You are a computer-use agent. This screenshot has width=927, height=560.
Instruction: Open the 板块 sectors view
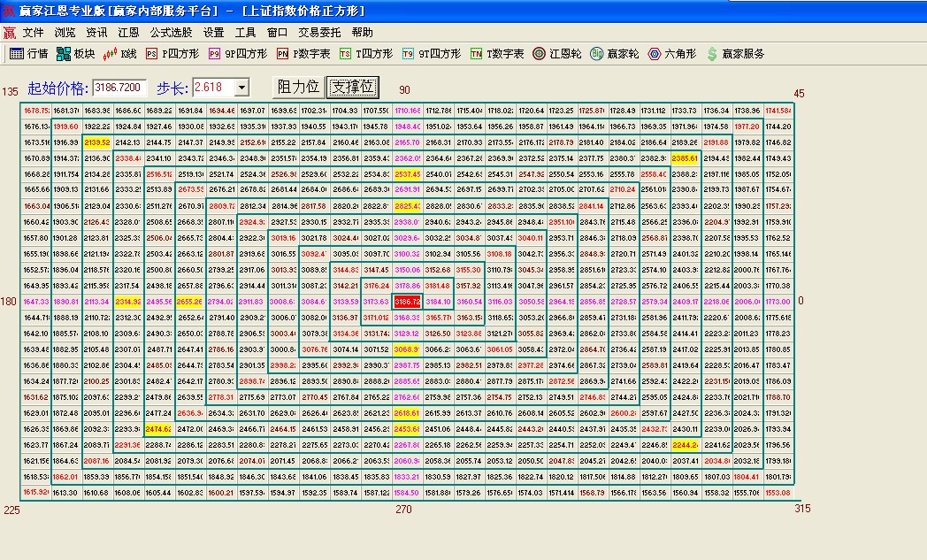point(75,54)
